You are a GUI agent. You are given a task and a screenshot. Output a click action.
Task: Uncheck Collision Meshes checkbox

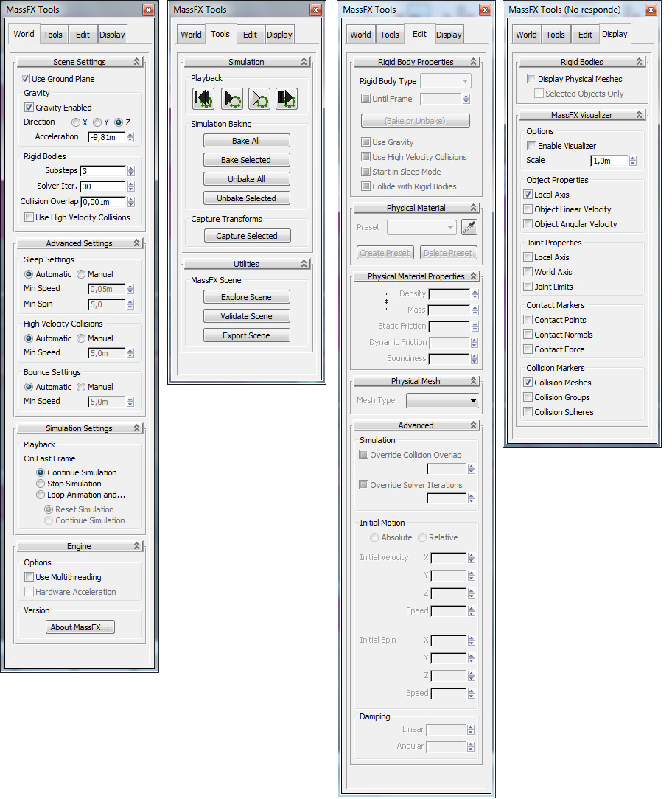528,382
